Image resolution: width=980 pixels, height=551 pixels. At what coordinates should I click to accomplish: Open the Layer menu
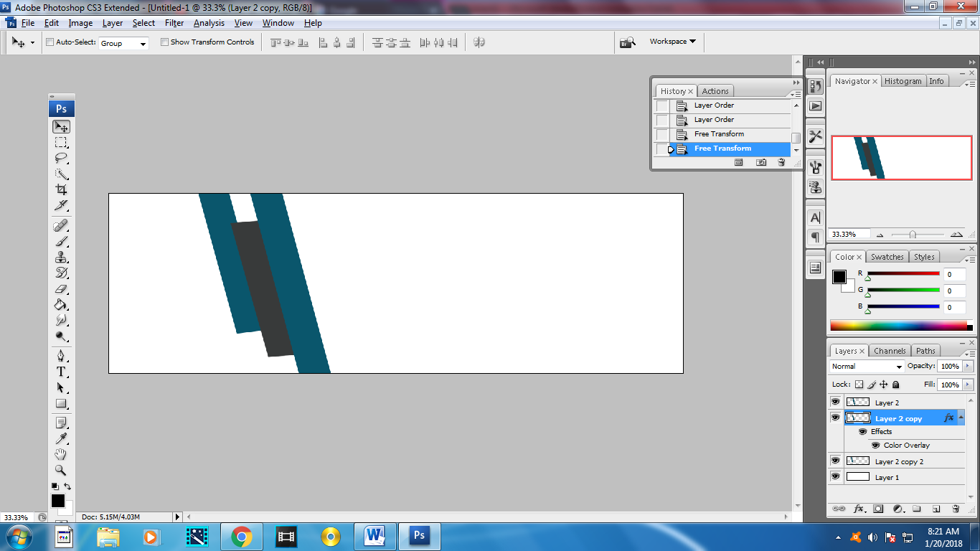tap(113, 23)
